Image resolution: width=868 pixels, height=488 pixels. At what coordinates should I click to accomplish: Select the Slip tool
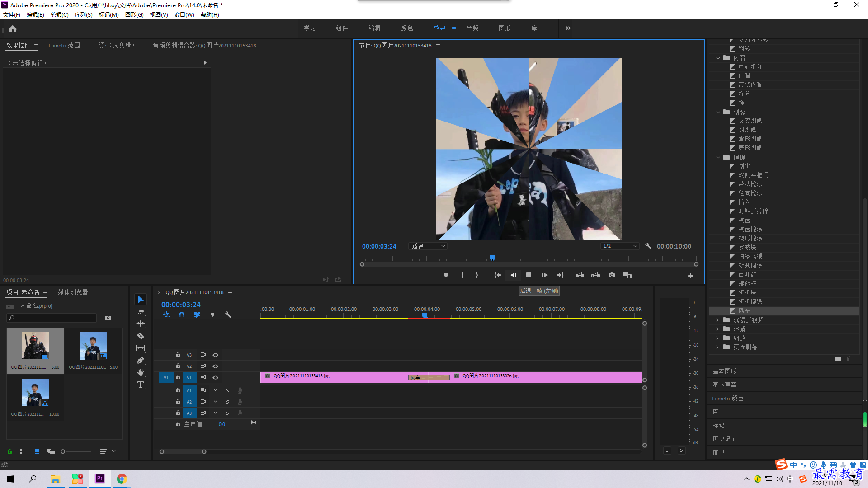click(141, 348)
